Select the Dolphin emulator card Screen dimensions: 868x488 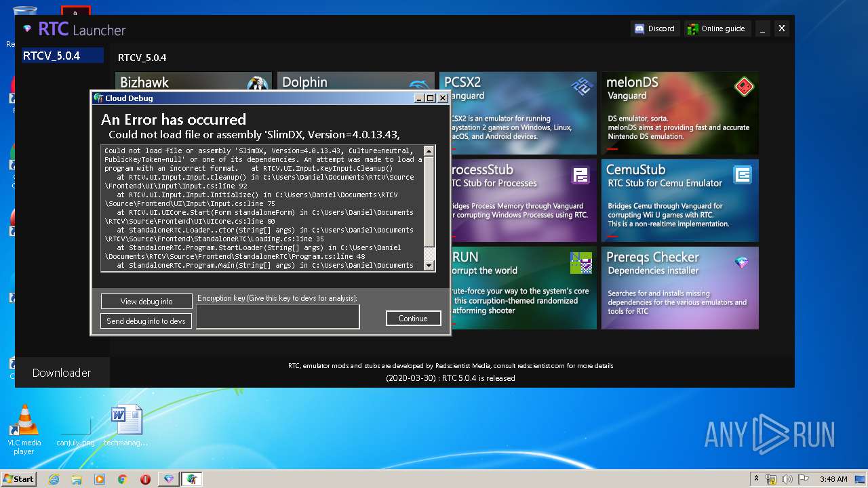(355, 81)
